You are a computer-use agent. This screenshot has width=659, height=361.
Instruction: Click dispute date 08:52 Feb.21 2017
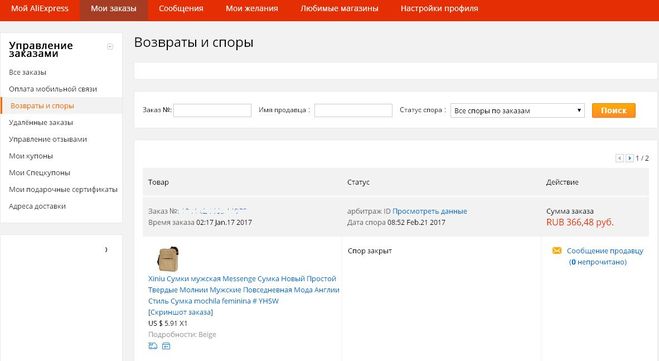pyautogui.click(x=416, y=222)
